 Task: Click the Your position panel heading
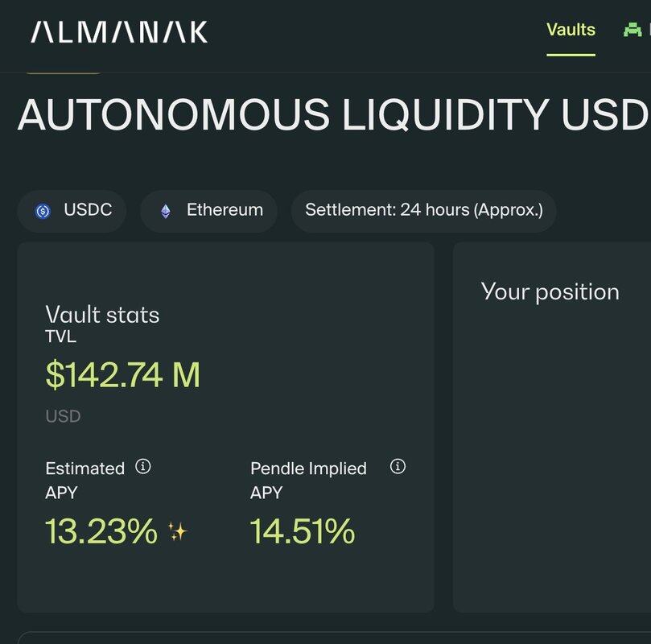pos(550,291)
